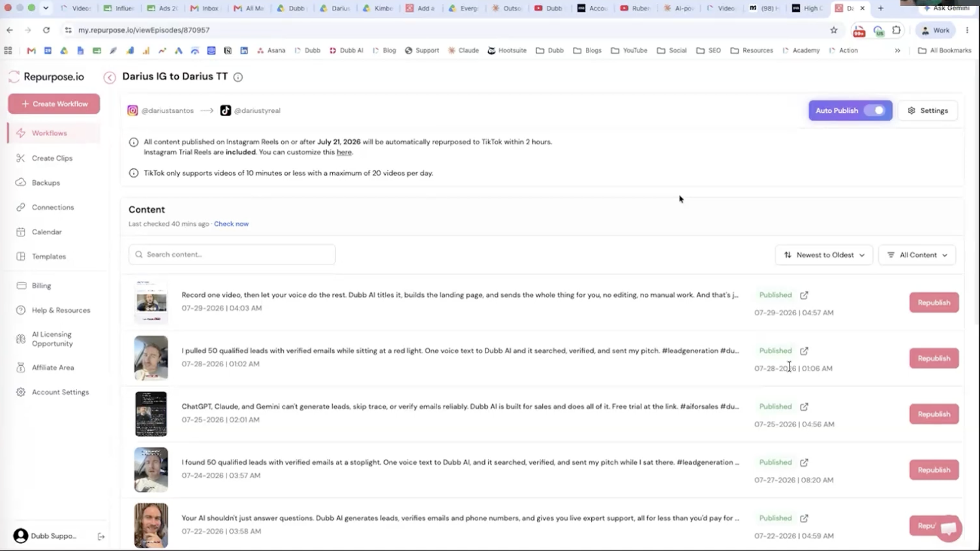980x551 pixels.
Task: Open the LinkedIn bookmark icon
Action: tap(244, 50)
